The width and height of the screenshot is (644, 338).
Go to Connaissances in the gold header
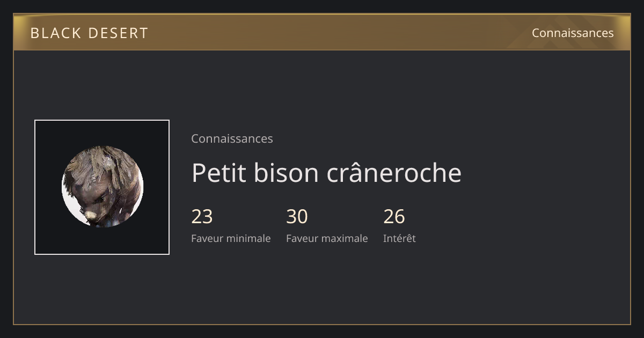click(x=573, y=33)
